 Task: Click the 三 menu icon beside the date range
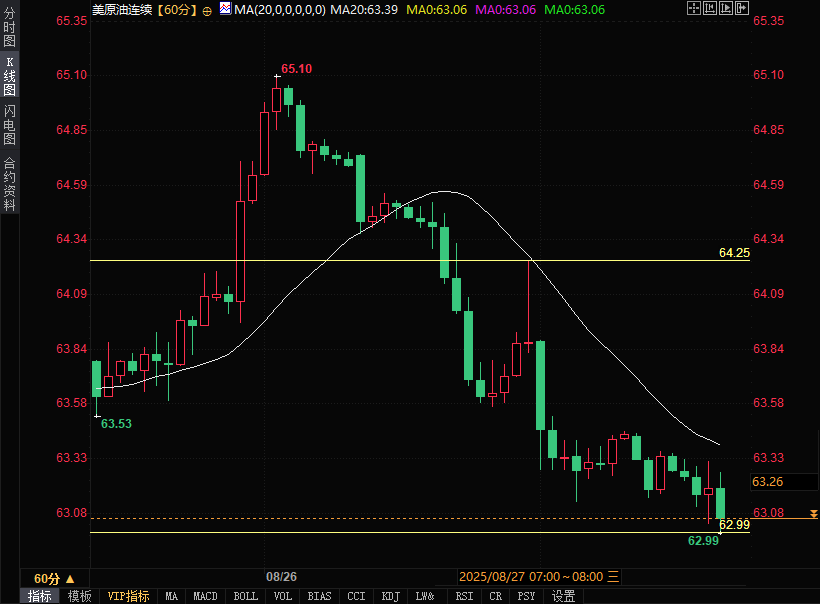click(x=613, y=577)
